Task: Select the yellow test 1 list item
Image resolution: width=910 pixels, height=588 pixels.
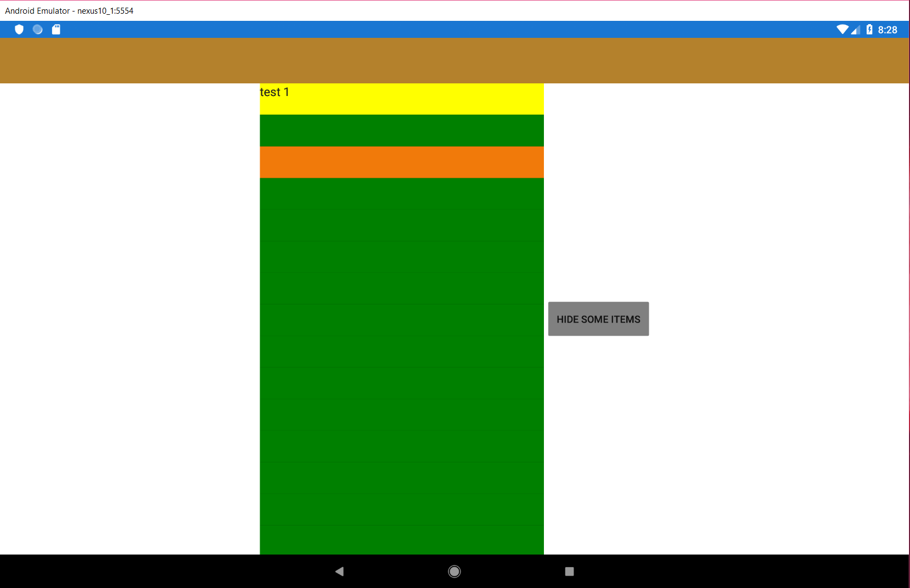Action: [401, 99]
